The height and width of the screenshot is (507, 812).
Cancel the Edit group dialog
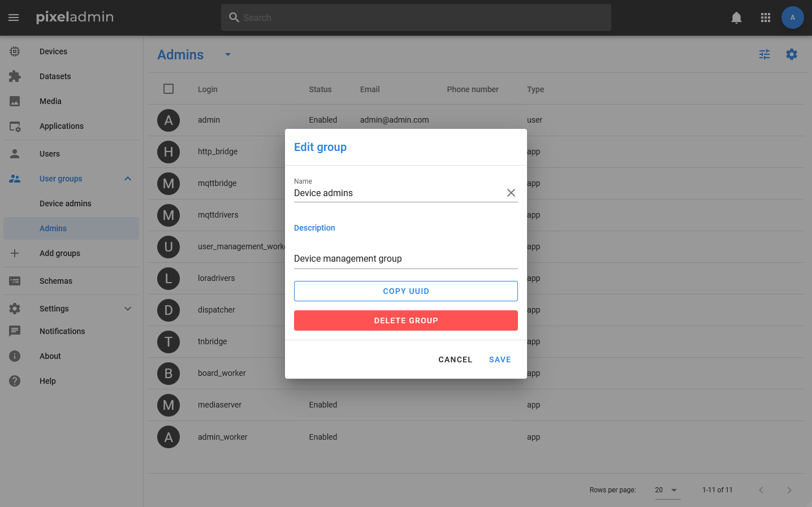tap(455, 359)
